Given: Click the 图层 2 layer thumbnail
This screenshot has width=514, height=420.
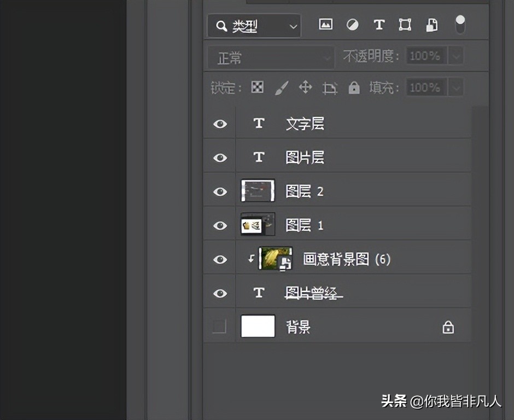Looking at the screenshot, I should (x=257, y=191).
